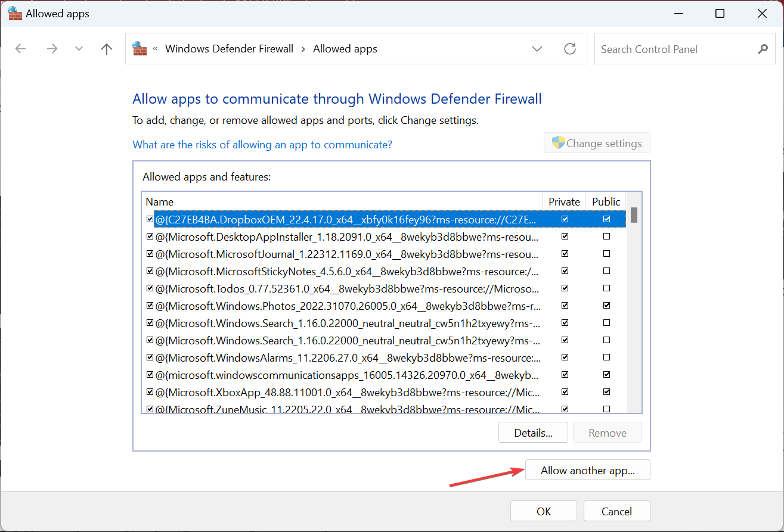Select the Allowed apps breadcrumb item
Viewport: 784px width, 532px height.
pos(345,49)
